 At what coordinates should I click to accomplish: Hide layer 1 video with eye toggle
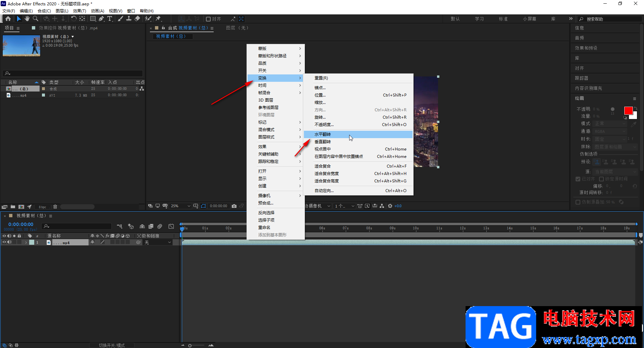pyautogui.click(x=4, y=242)
